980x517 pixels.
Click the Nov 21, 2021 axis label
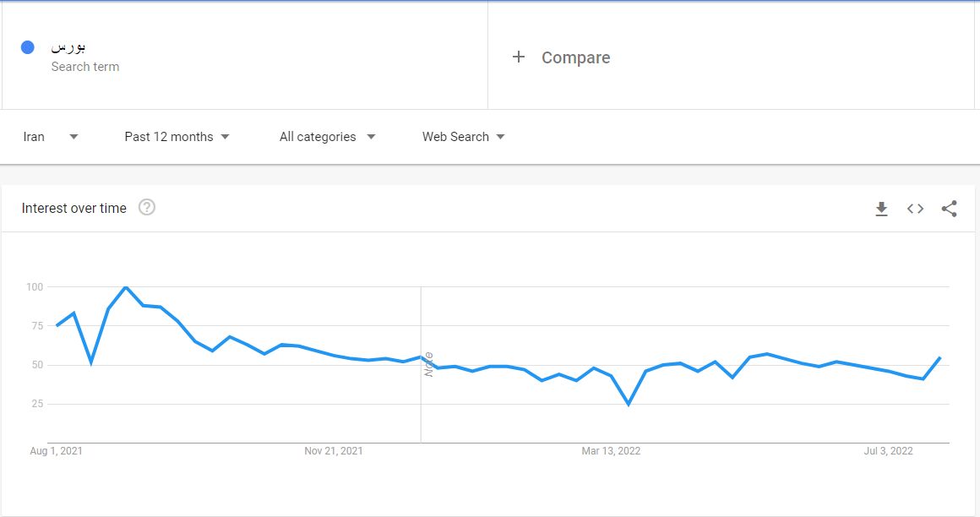coord(334,451)
